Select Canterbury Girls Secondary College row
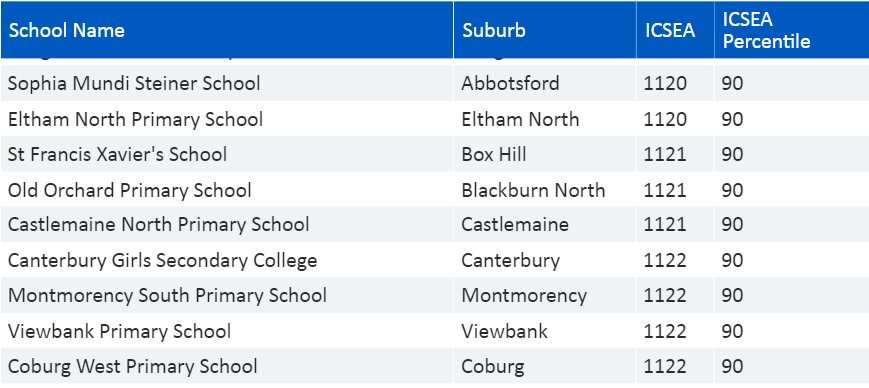Viewport: 869px width, 388px height. 434,260
